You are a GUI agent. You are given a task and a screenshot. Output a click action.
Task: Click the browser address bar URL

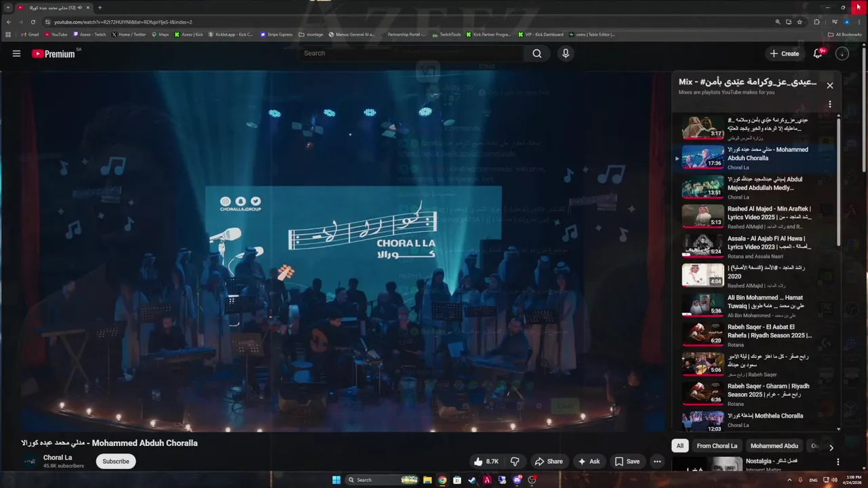(x=123, y=22)
